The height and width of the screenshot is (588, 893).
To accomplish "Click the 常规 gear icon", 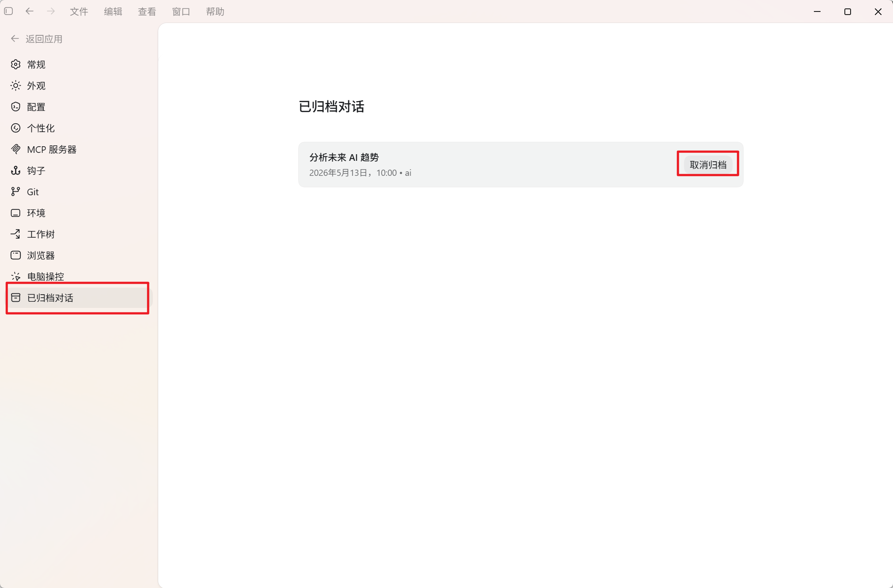I will coord(15,64).
